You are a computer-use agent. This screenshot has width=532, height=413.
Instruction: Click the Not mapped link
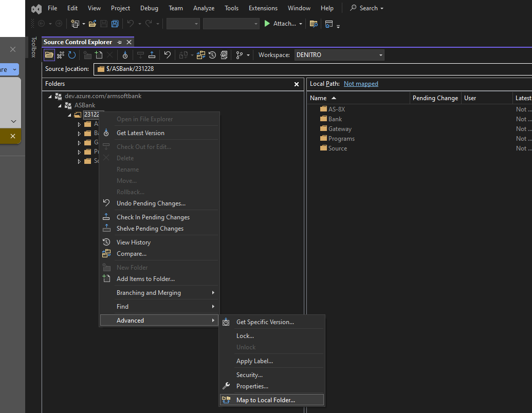pos(361,83)
